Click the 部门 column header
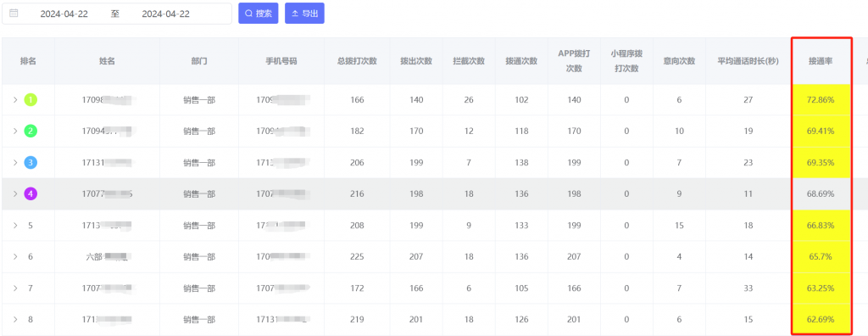868x336 pixels. click(x=199, y=61)
